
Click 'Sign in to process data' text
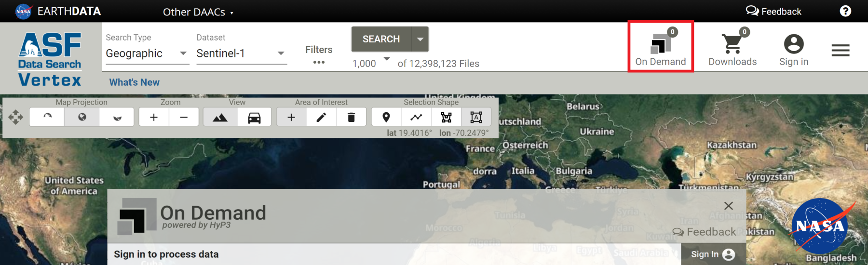coord(166,254)
